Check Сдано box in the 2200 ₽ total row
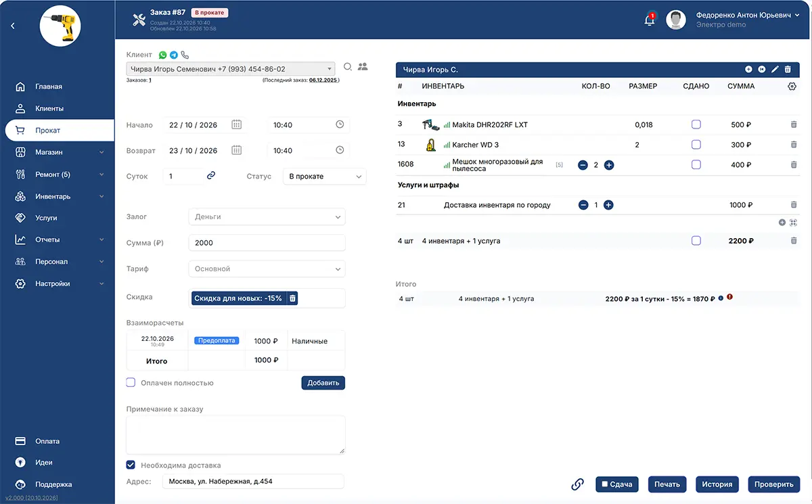 coord(696,241)
